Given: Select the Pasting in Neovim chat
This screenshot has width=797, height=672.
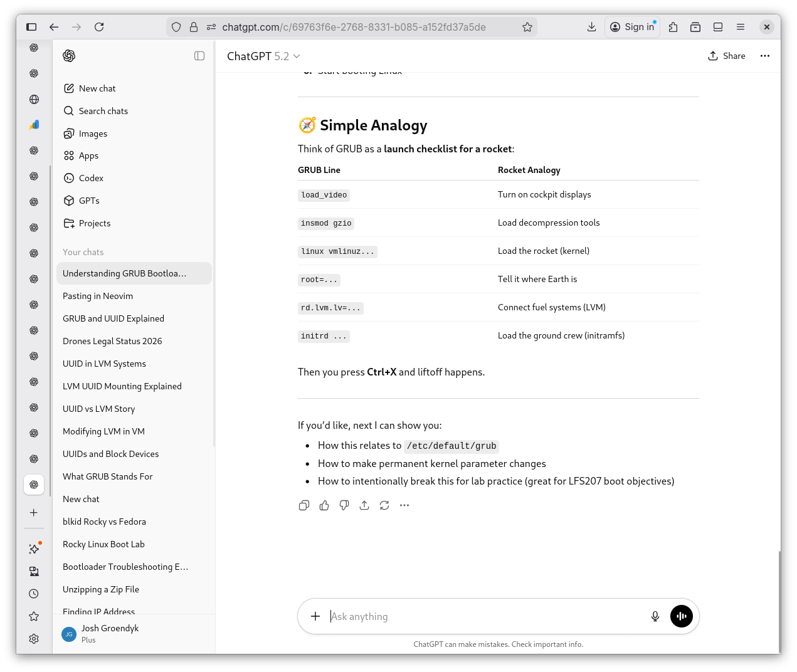Looking at the screenshot, I should (x=98, y=296).
